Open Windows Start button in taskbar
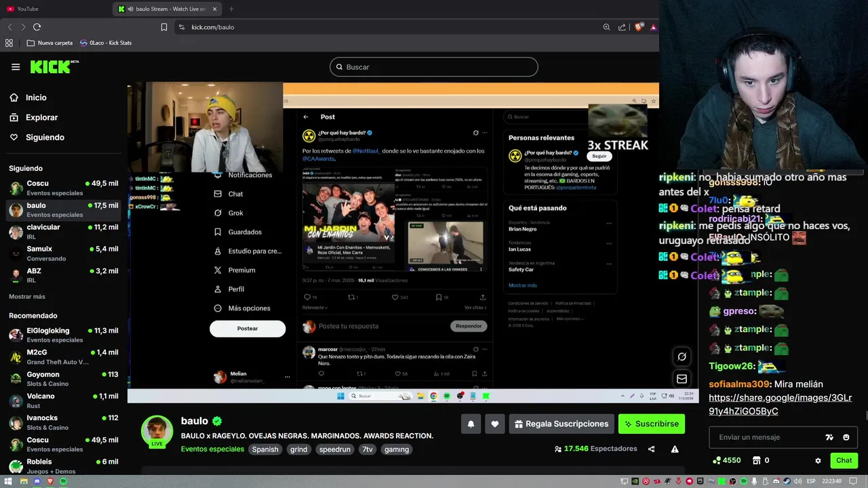 pos(7,481)
